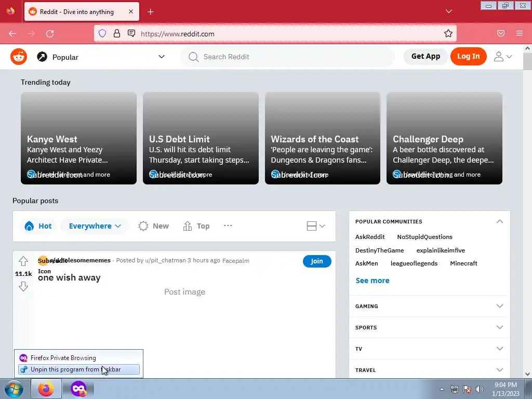Click the Log In button

[x=468, y=56]
